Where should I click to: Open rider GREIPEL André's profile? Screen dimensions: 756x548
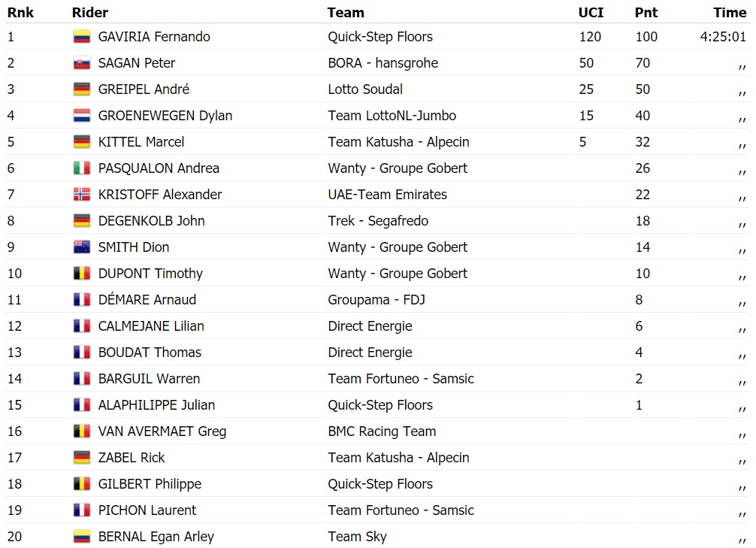pyautogui.click(x=144, y=89)
